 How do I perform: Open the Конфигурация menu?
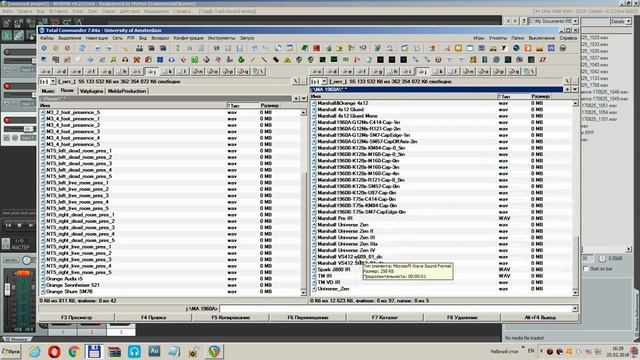click(x=188, y=38)
